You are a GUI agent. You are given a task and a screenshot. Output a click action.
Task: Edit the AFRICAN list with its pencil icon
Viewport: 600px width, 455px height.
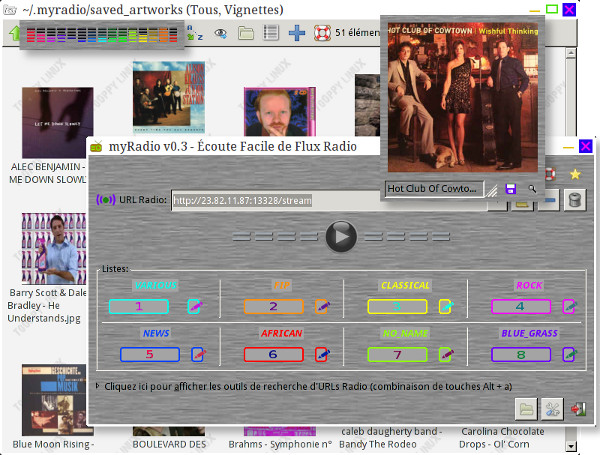[x=322, y=354]
